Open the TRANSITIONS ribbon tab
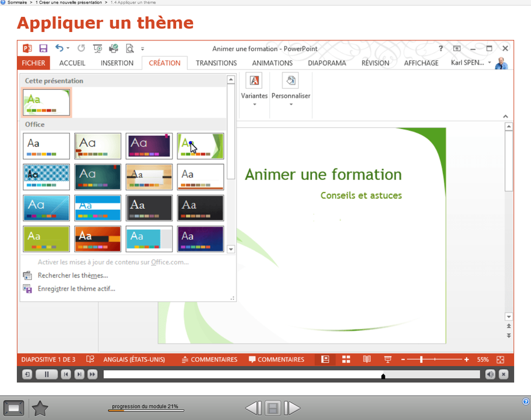 point(216,63)
